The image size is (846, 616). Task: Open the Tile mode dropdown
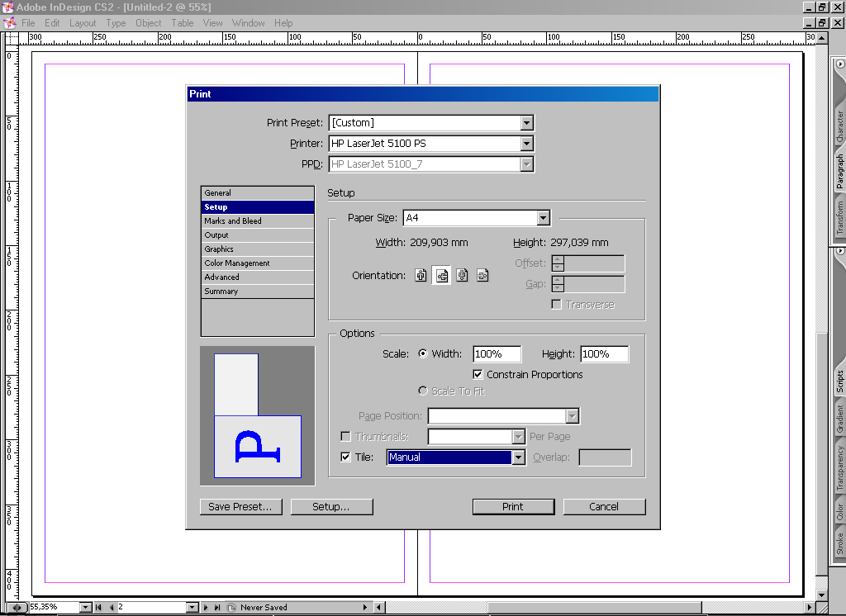click(519, 457)
